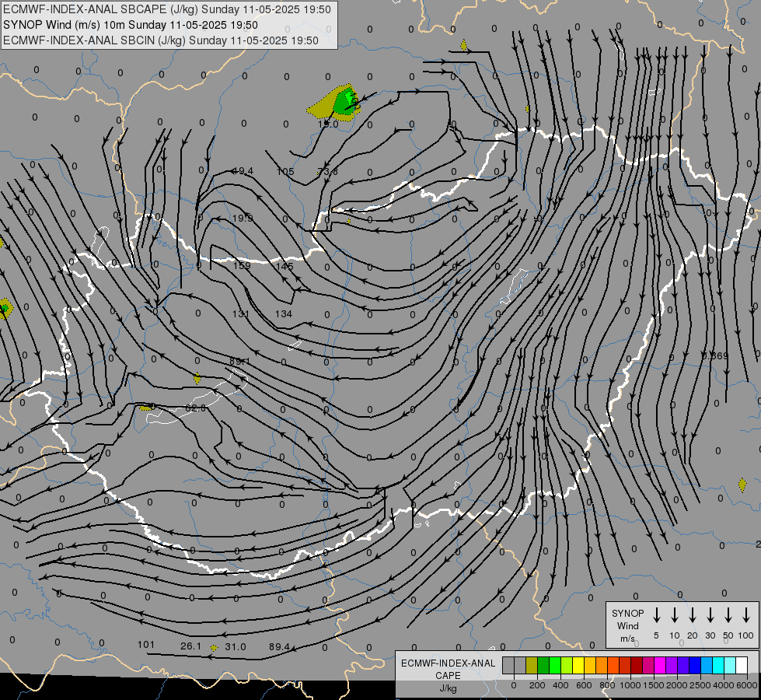761x700 pixels.
Task: Click the 'ECMWF-INDEX-ANAL' legend heading
Action: coord(448,663)
